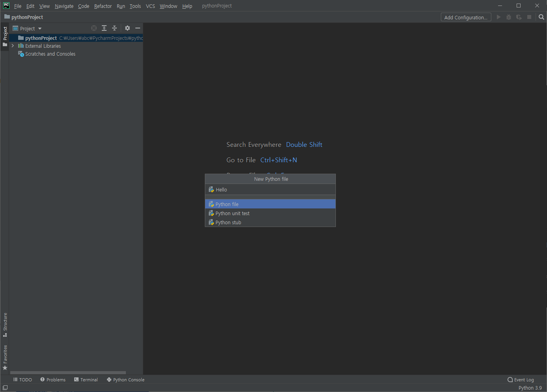Open the Terminal tool window
The height and width of the screenshot is (392, 547).
point(86,379)
